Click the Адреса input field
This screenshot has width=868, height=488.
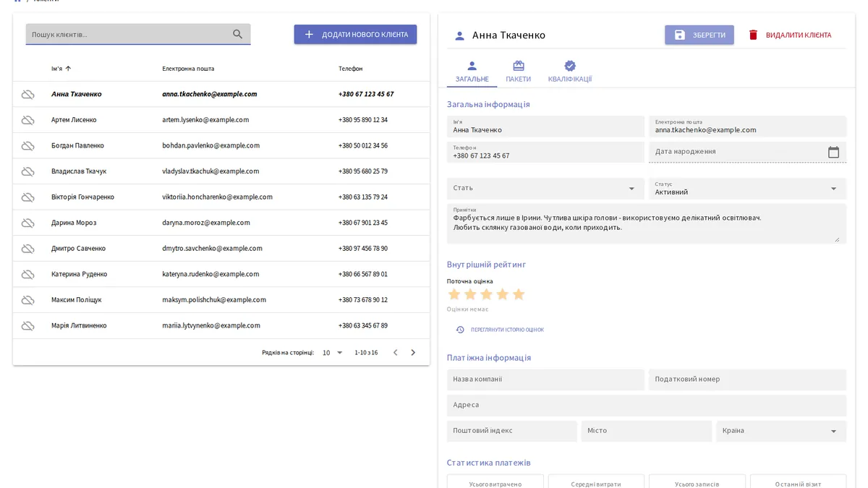pos(647,405)
